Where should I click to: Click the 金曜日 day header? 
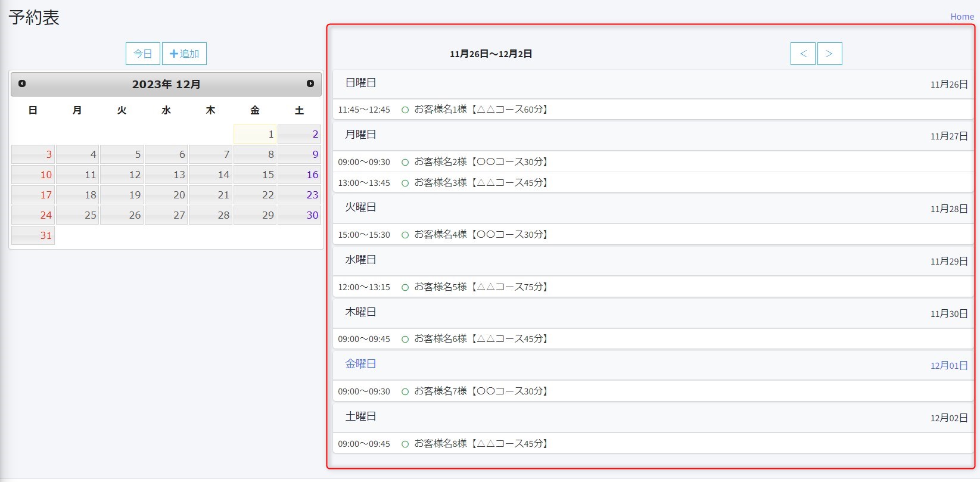click(x=360, y=364)
